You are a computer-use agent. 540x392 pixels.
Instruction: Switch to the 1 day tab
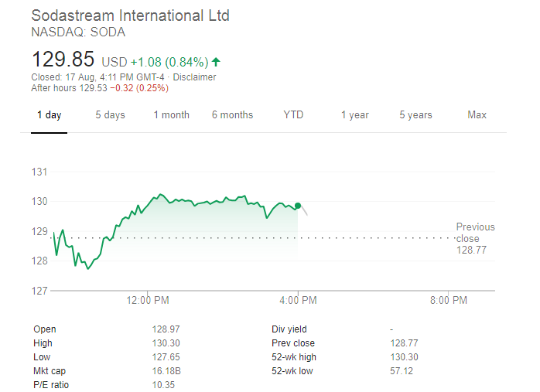50,115
